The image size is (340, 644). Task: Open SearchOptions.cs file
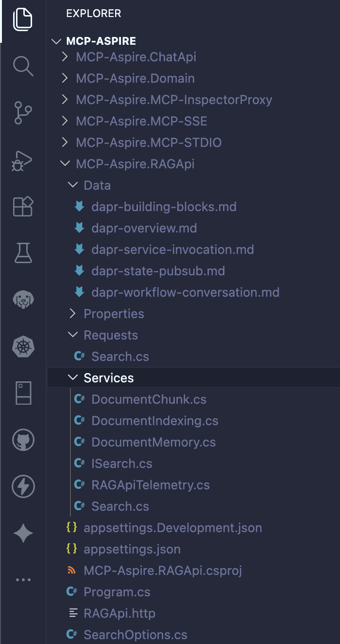point(136,635)
